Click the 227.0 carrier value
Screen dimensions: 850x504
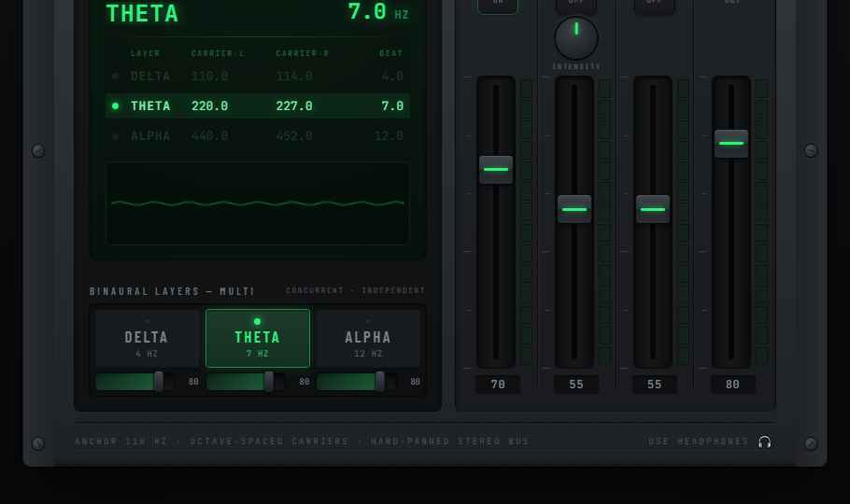click(294, 106)
